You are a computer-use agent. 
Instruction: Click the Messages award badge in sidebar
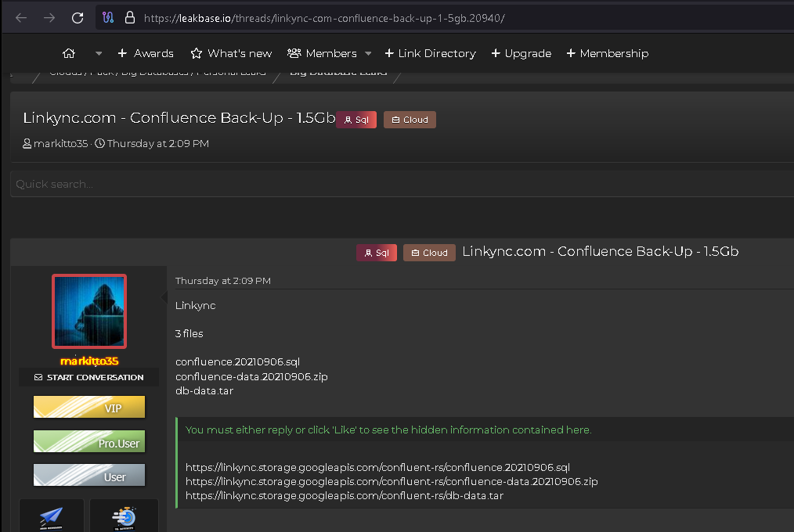(x=52, y=516)
